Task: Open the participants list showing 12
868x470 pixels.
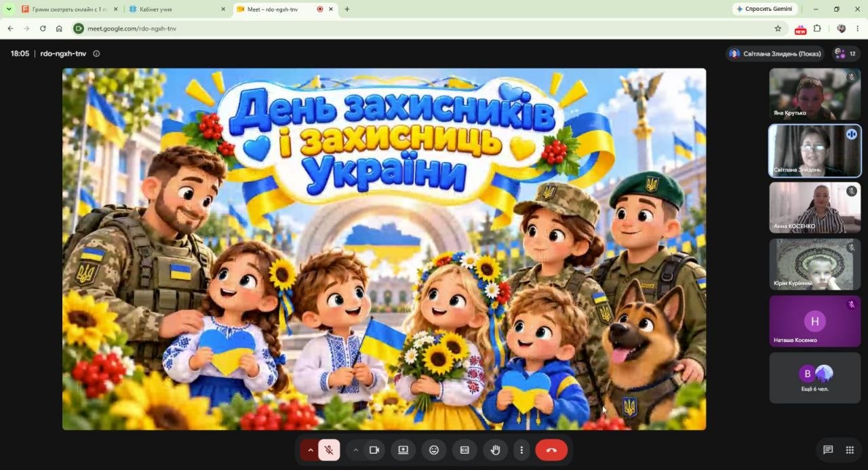Action: 845,54
